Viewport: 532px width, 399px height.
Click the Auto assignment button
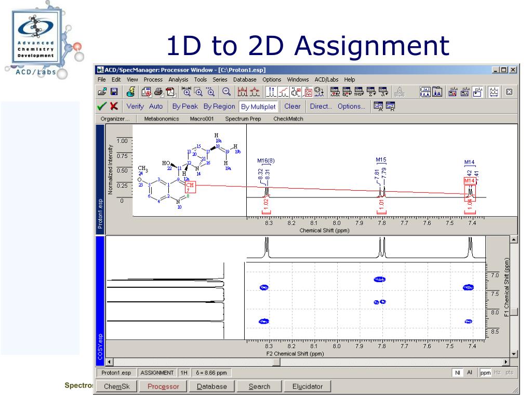click(156, 106)
